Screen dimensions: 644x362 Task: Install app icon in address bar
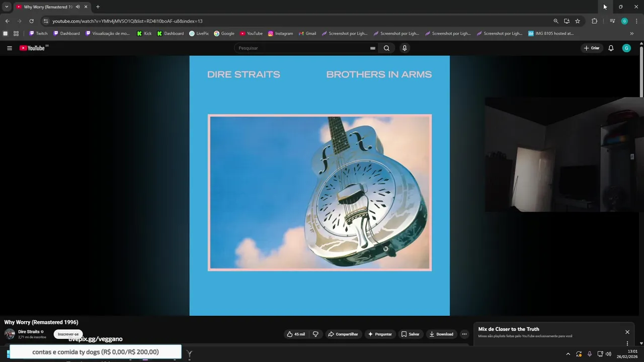pos(567,21)
